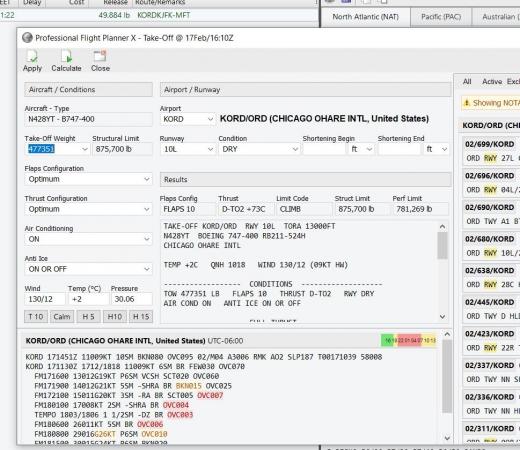Viewport: 520px width, 450px height.
Task: Open the runway Condition DRY dropdown
Action: click(259, 149)
